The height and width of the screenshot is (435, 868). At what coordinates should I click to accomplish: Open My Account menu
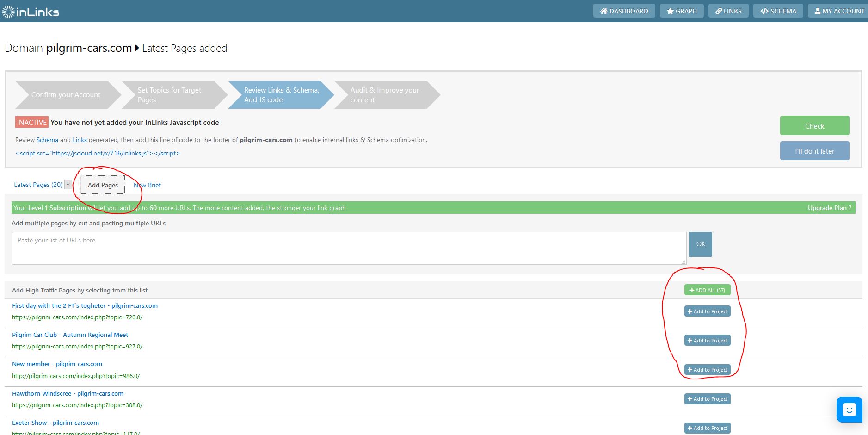pyautogui.click(x=839, y=11)
